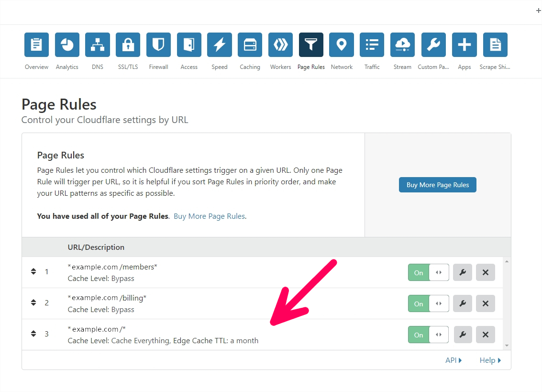Open the SSL/TLS lock icon
The image size is (542, 392).
pyautogui.click(x=128, y=45)
